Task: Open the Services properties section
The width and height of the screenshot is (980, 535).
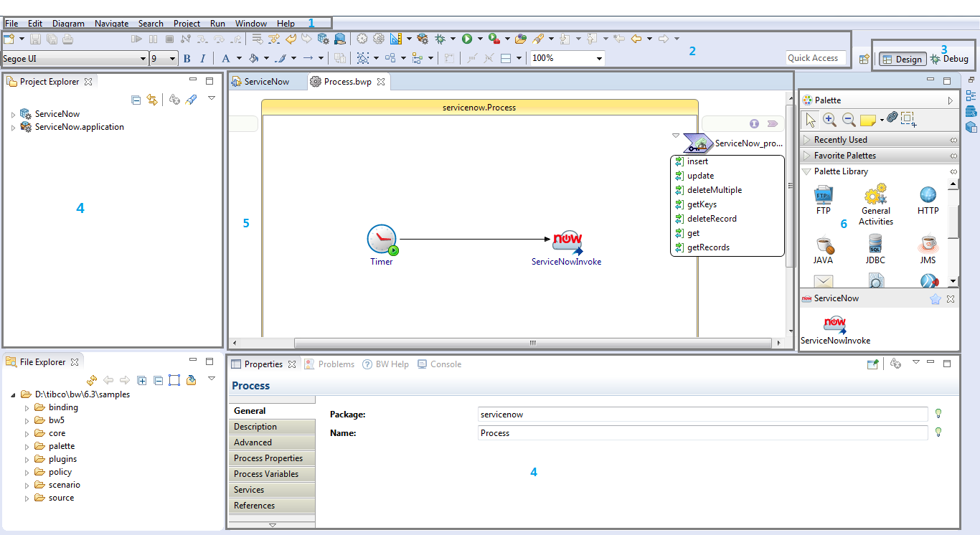Action: coord(272,490)
